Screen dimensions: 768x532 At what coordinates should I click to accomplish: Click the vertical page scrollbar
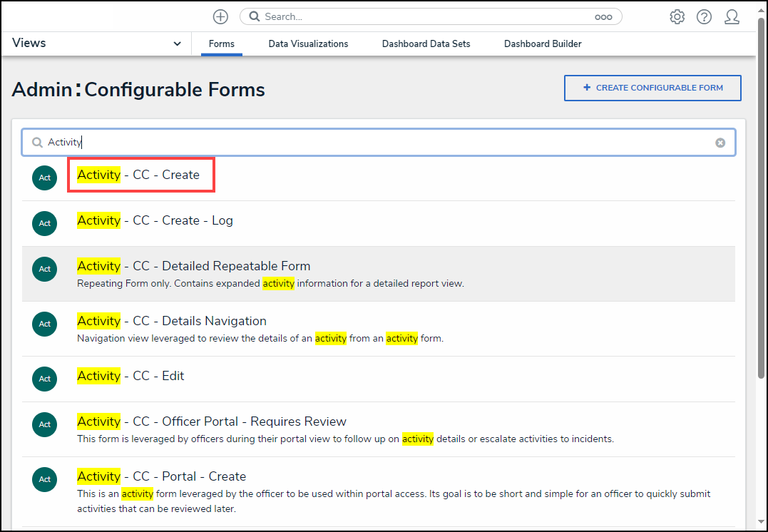tap(762, 214)
